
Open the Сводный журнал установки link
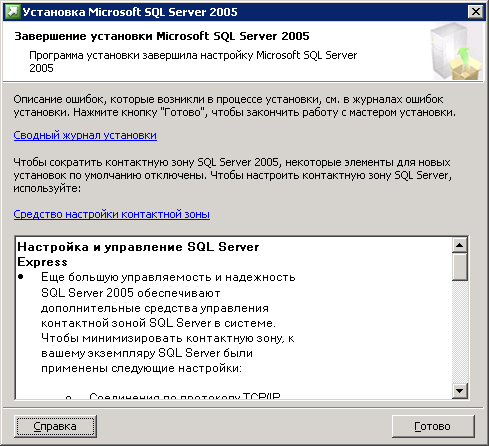coord(85,135)
